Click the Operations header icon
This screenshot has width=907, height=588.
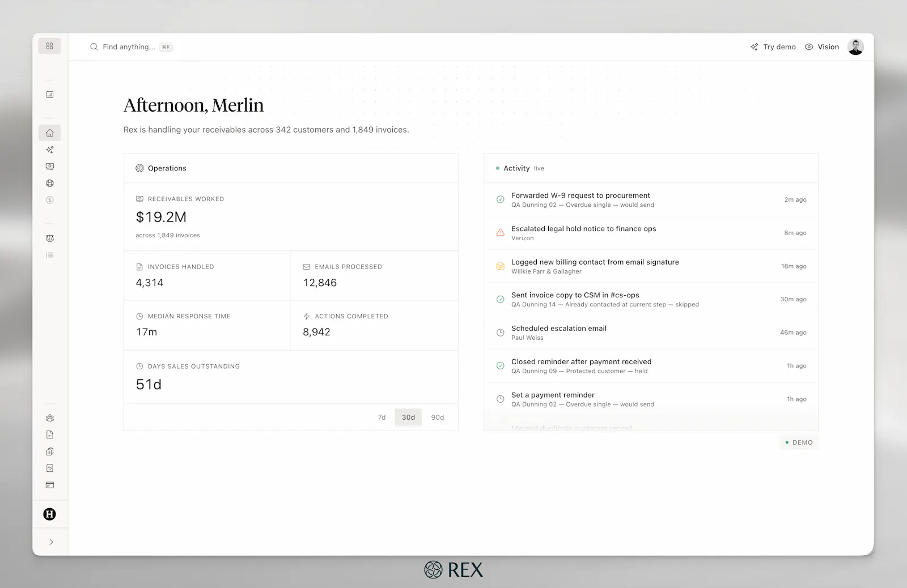pyautogui.click(x=139, y=168)
